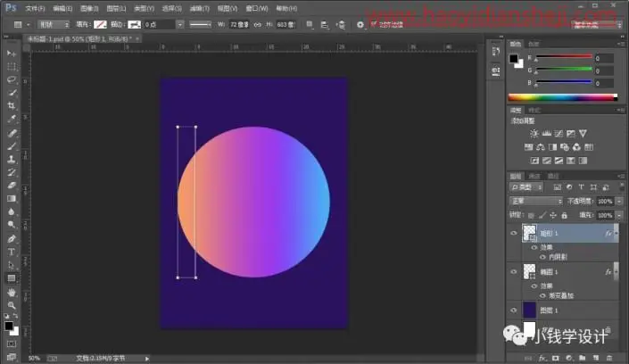Select the Hand tool

(x=12, y=293)
